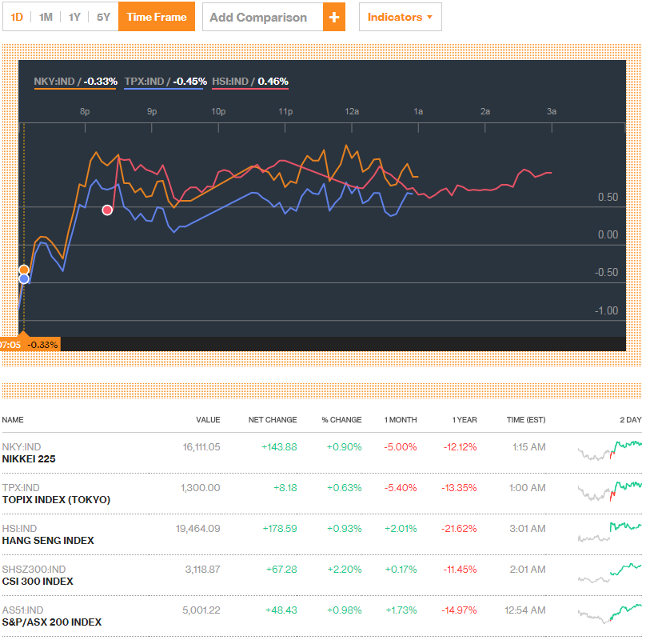Open the S&P/ASX 200 INDEX link
The height and width of the screenshot is (644, 646).
pyautogui.click(x=51, y=622)
